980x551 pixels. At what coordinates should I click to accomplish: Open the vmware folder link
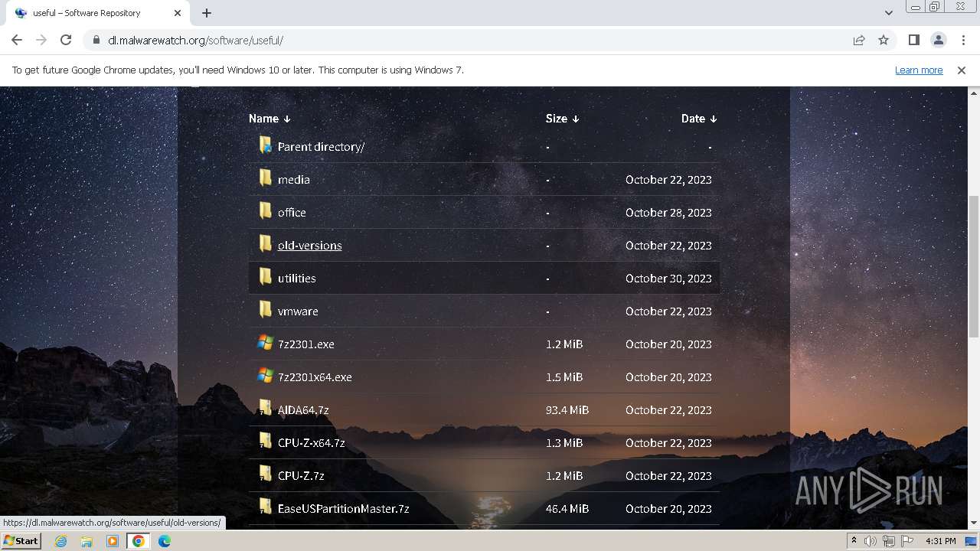[x=298, y=311]
